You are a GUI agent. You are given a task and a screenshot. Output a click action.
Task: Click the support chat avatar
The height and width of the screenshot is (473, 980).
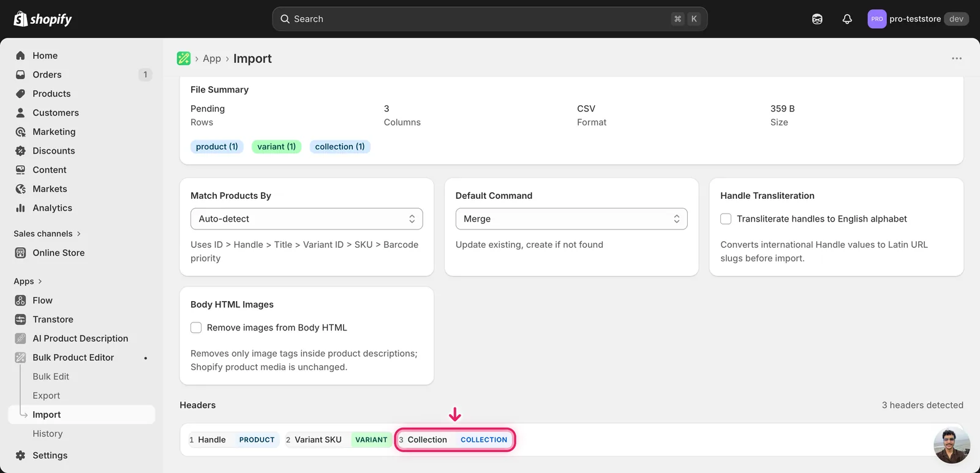pyautogui.click(x=952, y=445)
